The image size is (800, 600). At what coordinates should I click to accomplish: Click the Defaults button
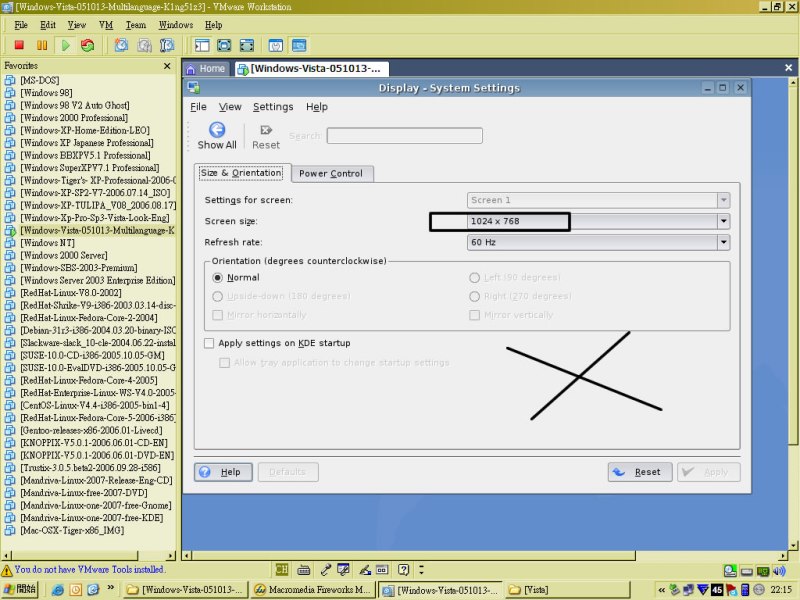(x=288, y=472)
